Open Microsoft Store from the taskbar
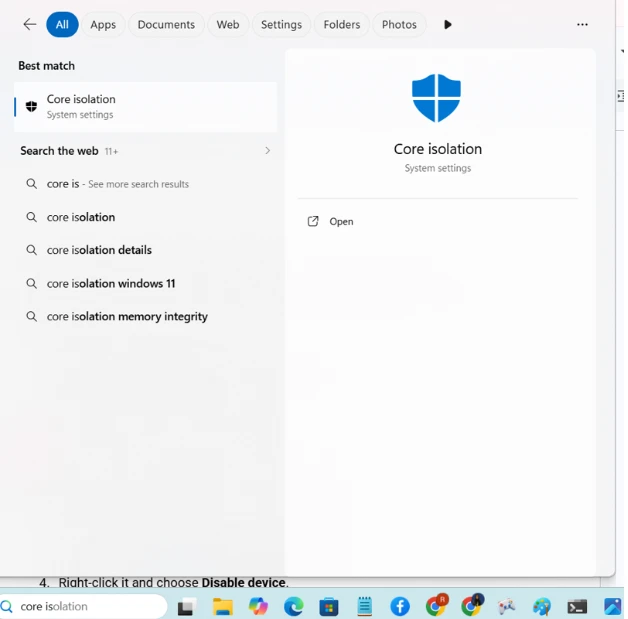The height and width of the screenshot is (619, 628). [x=329, y=607]
